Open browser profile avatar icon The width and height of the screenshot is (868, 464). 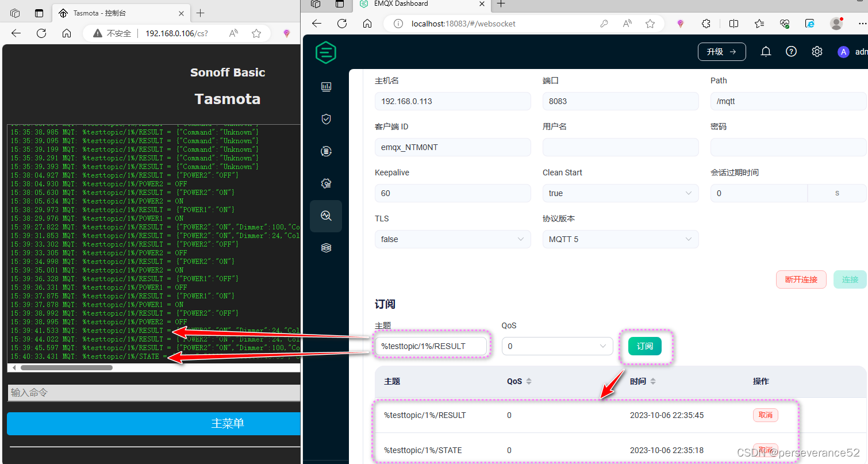coord(837,24)
